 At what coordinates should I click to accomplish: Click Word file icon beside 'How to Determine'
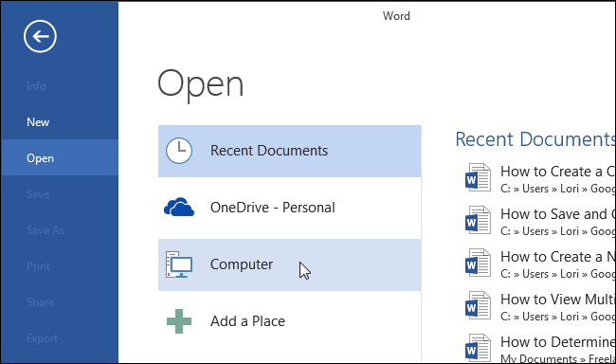coord(478,348)
